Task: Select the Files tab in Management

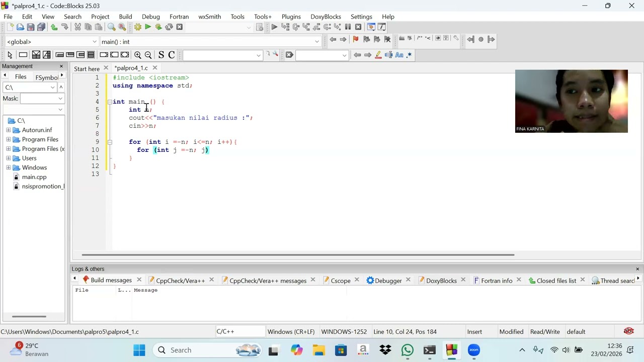Action: [x=21, y=77]
